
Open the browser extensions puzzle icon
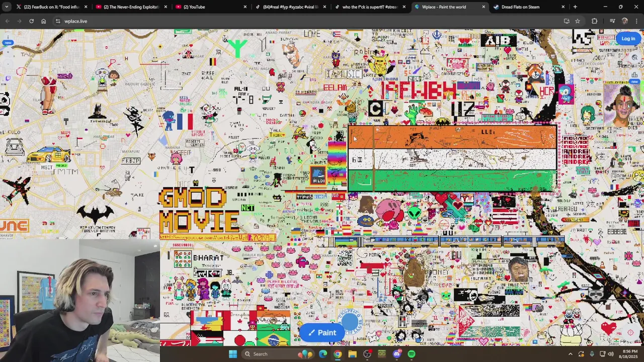tap(594, 21)
